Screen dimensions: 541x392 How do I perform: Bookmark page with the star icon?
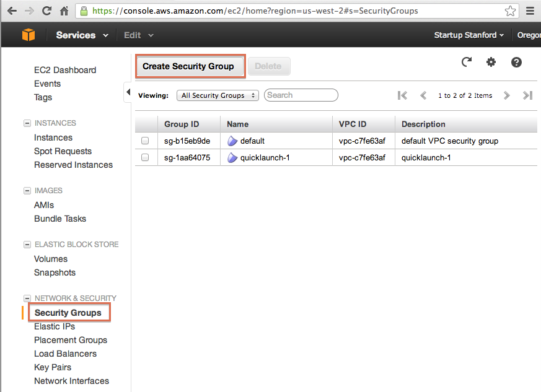[x=510, y=11]
